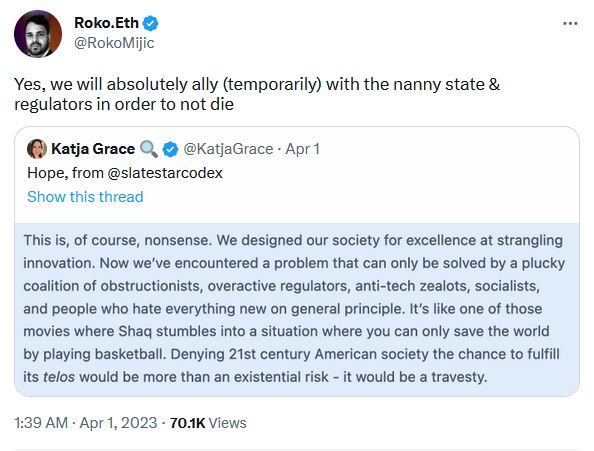594x451 pixels.
Task: Follow the @slatestarcodex mention
Action: [165, 173]
